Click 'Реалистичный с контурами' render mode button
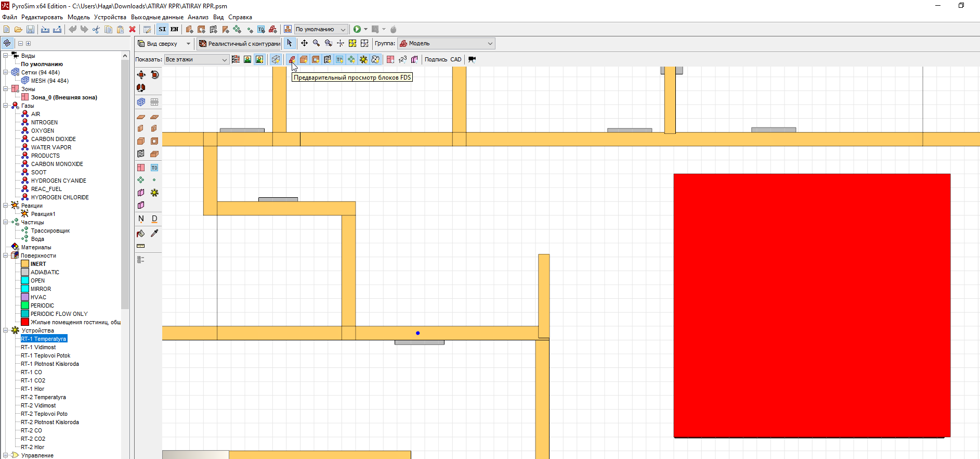980x459 pixels. (x=239, y=44)
